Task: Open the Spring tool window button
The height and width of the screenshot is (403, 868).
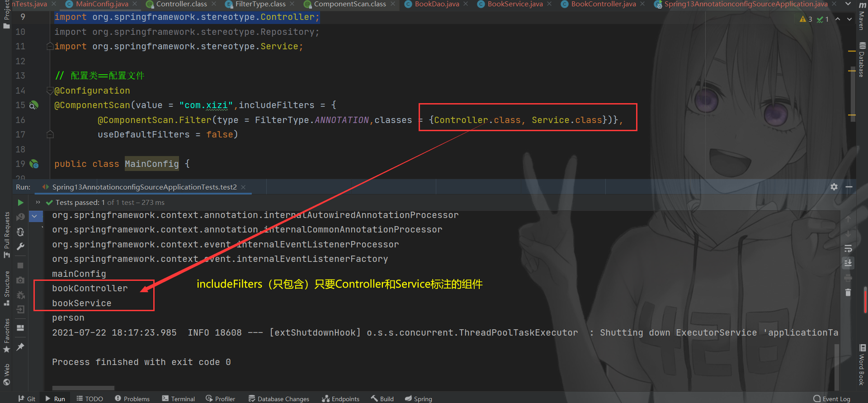Action: tap(418, 398)
